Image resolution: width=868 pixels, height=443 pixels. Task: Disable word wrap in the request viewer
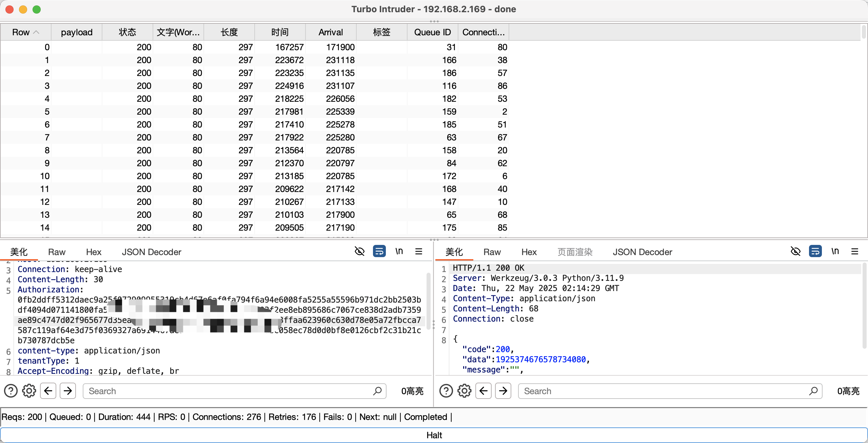pyautogui.click(x=379, y=251)
